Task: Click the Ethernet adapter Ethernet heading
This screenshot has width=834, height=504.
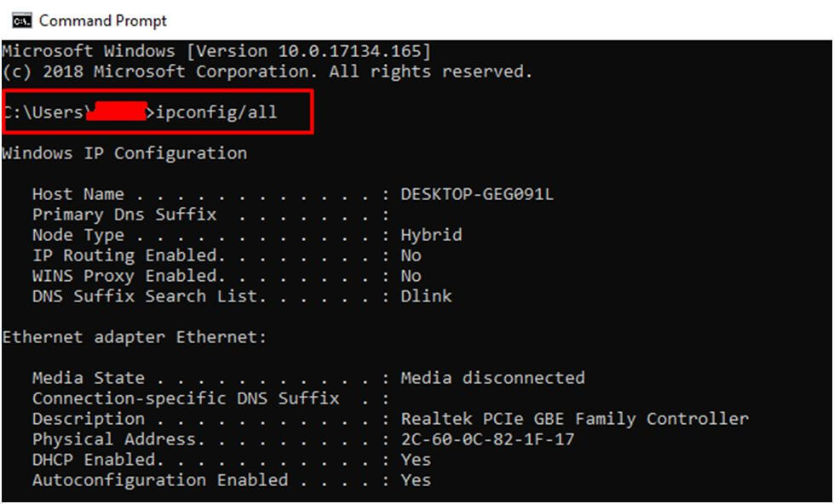Action: coord(135,337)
